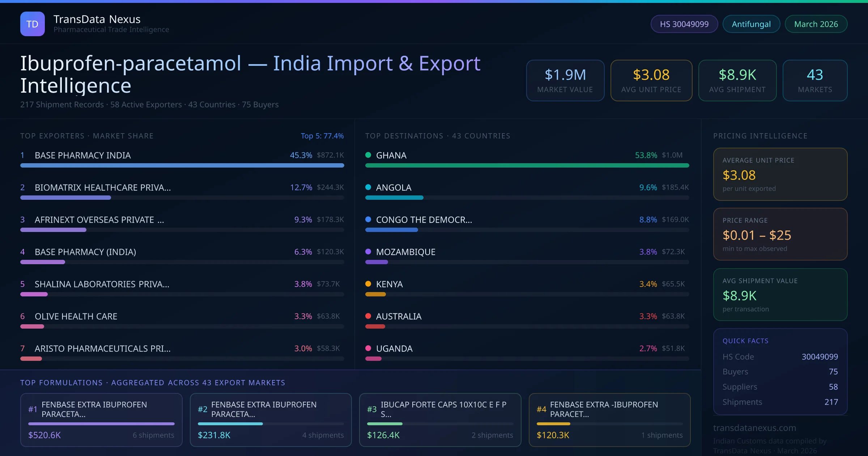Viewport: 868px width, 456px height.
Task: Click the Price Range pricing card
Action: [x=780, y=234]
